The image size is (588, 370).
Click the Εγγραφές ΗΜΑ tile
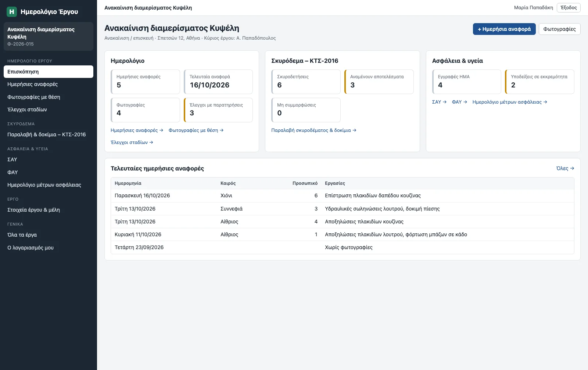point(467,82)
